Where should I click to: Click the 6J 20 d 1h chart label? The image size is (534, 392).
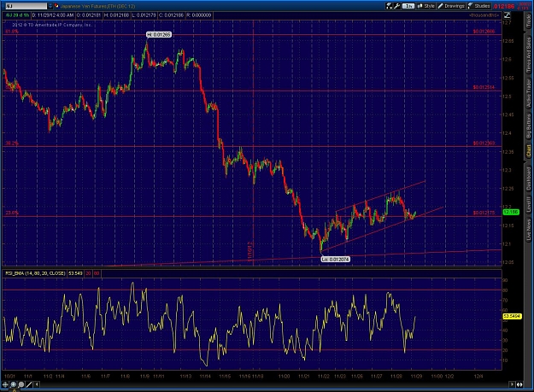[17, 15]
